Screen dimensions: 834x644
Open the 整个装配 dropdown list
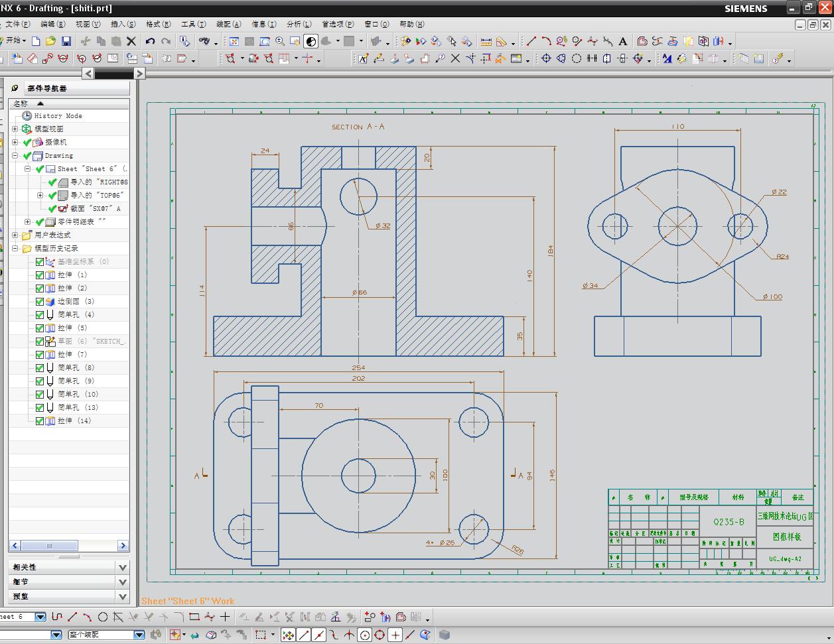(x=139, y=635)
